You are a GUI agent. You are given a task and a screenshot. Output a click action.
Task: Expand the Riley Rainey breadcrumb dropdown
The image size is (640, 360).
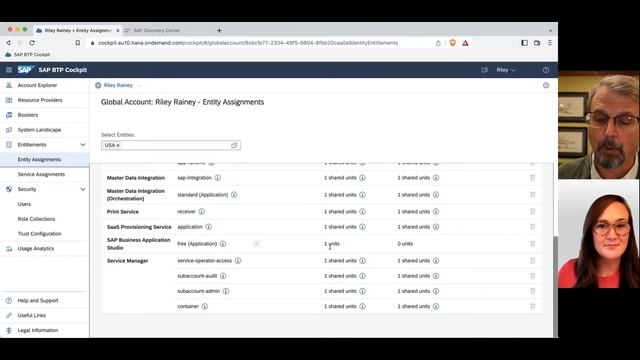139,86
